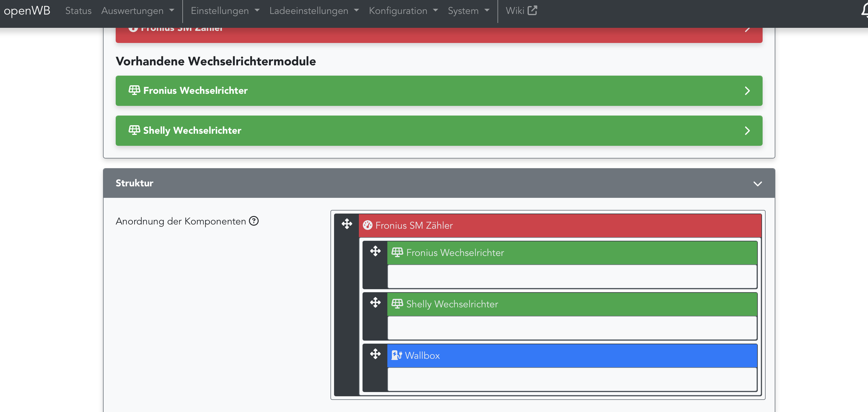This screenshot has width=868, height=412.
Task: Click the gauge icon in Fronius SM Zähler row
Action: coord(368,225)
